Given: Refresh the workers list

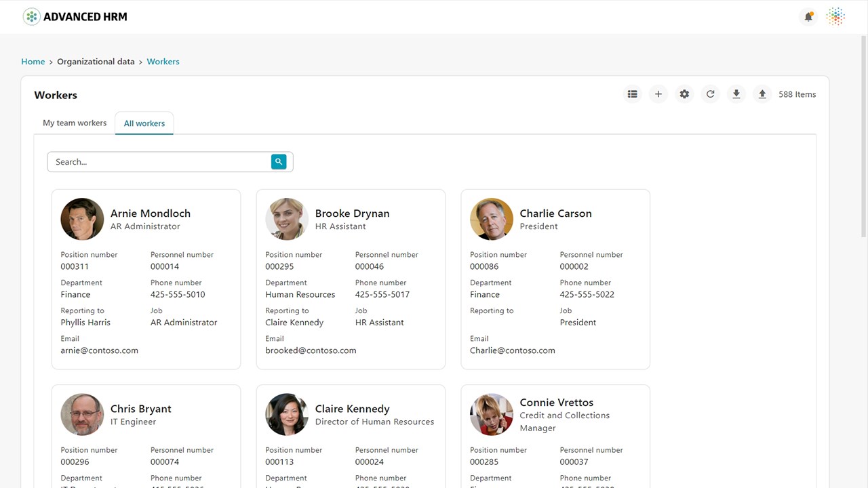Looking at the screenshot, I should (x=710, y=94).
